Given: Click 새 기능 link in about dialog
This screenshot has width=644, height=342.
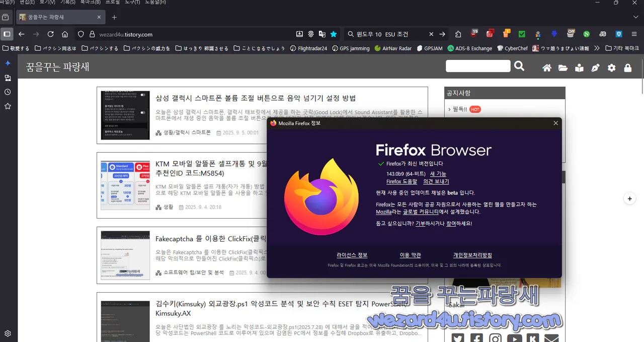Looking at the screenshot, I should click(x=438, y=174).
